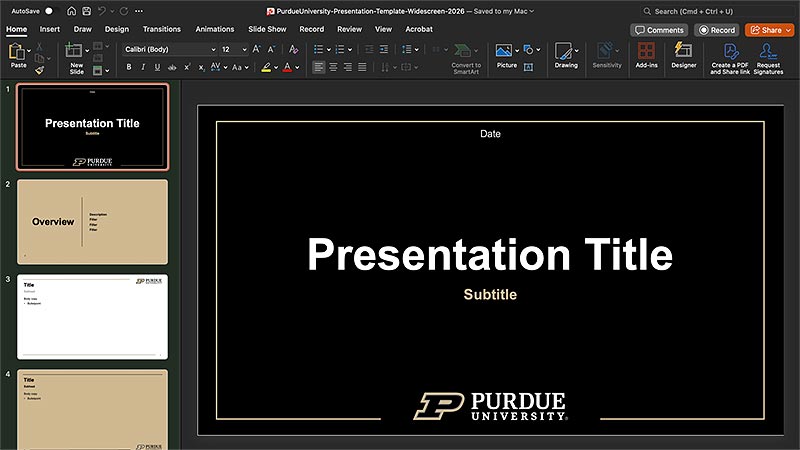
Task: Click the Home icon in title bar
Action: tap(71, 11)
